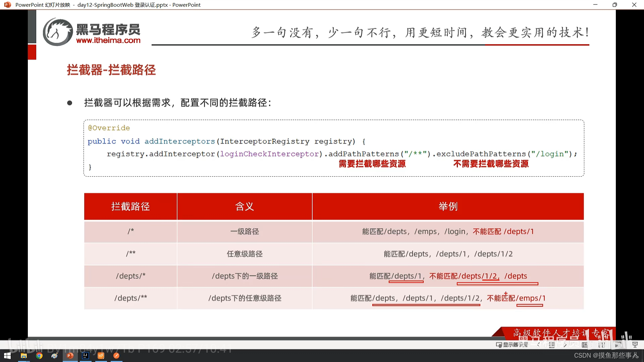Viewport: 644px width, 362px height.
Task: Click the 黑马程序员 horse logo
Action: pyautogui.click(x=58, y=32)
